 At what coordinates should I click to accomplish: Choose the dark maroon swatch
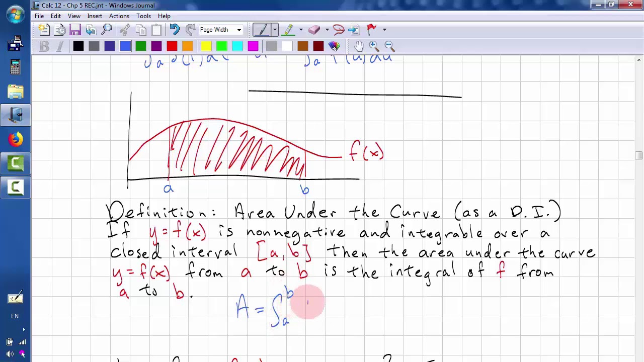(x=318, y=46)
